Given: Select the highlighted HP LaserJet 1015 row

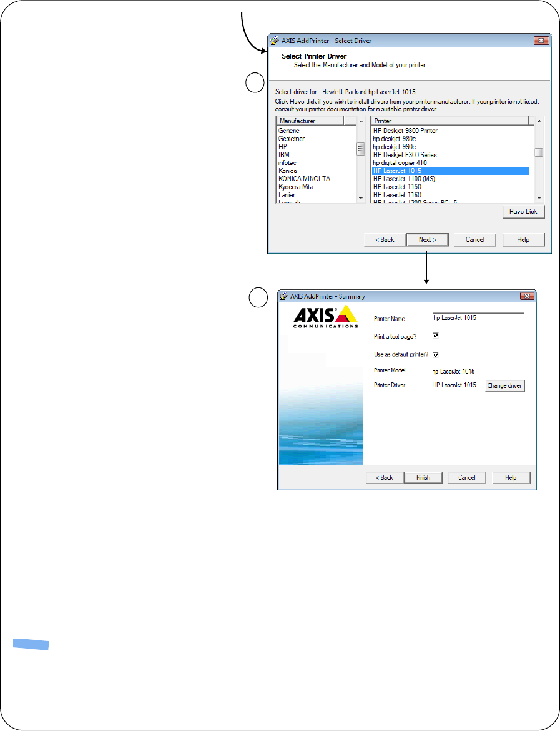Looking at the screenshot, I should tap(450, 171).
